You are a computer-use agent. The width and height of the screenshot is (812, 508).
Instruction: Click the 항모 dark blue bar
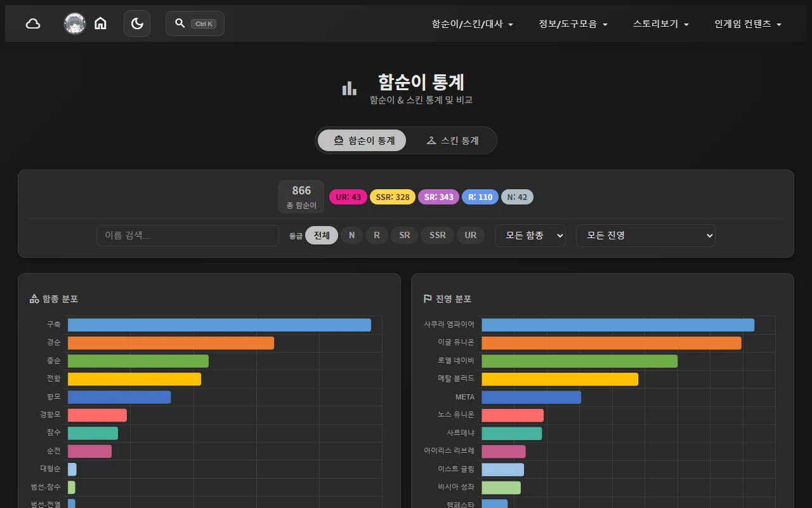pos(119,398)
